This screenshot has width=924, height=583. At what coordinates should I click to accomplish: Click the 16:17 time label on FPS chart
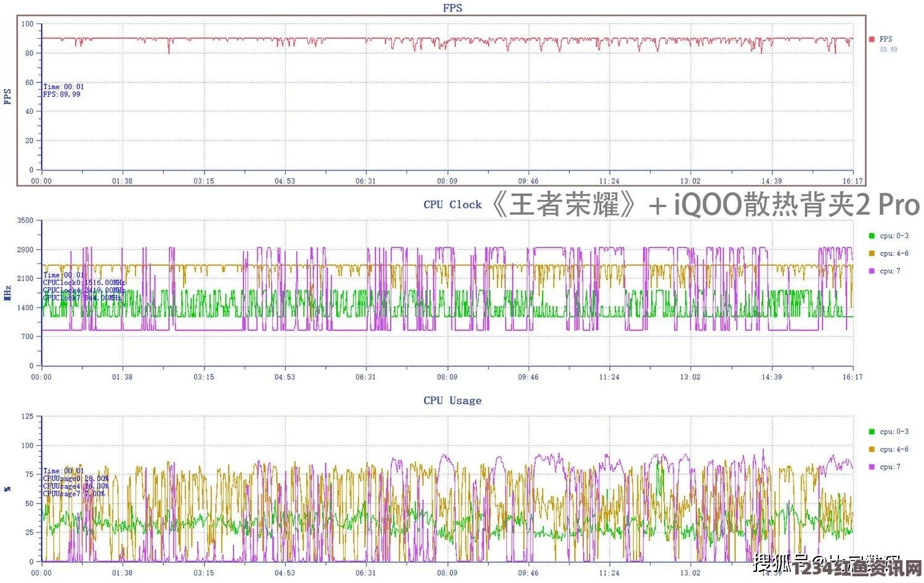tap(853, 181)
